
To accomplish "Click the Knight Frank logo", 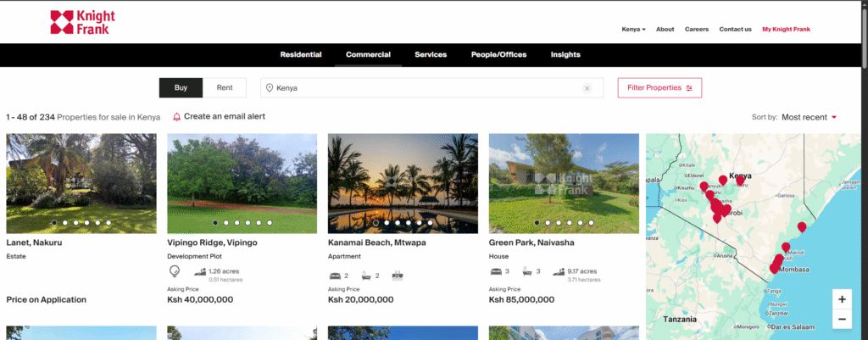I will click(82, 23).
